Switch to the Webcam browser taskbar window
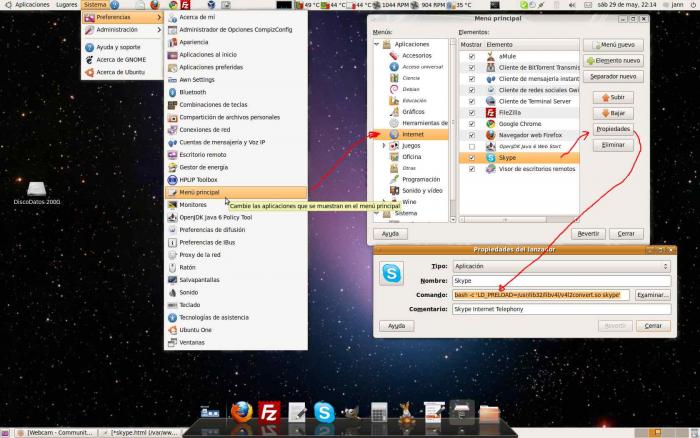Viewport: 700px width, 438px height. (56, 433)
